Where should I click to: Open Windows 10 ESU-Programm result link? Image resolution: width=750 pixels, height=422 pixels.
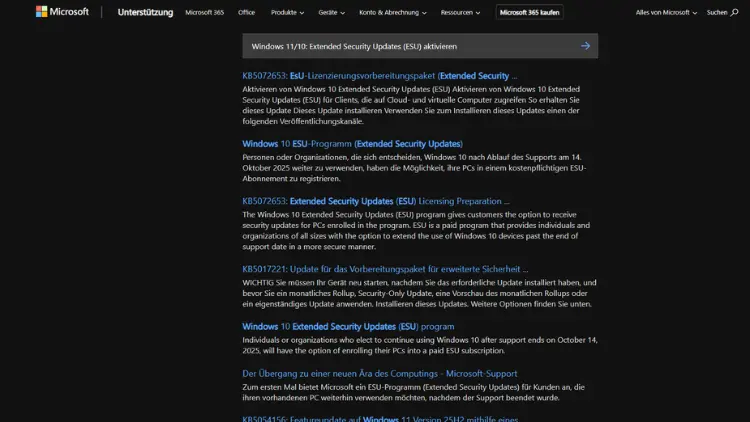pos(352,144)
